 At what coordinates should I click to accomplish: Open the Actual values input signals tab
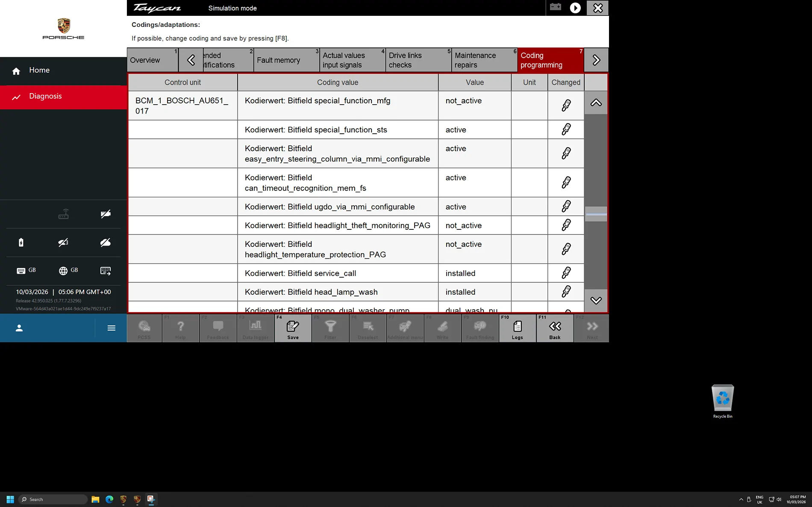tap(353, 60)
